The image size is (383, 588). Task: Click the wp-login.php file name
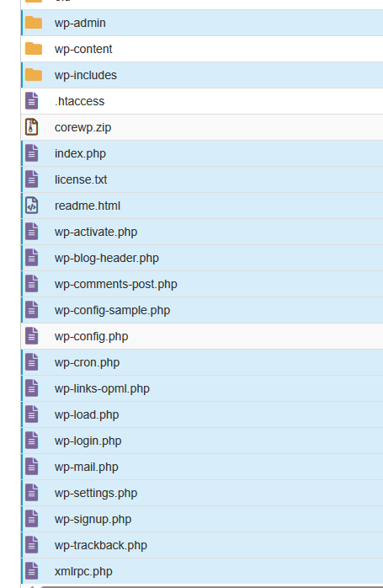[x=88, y=441]
